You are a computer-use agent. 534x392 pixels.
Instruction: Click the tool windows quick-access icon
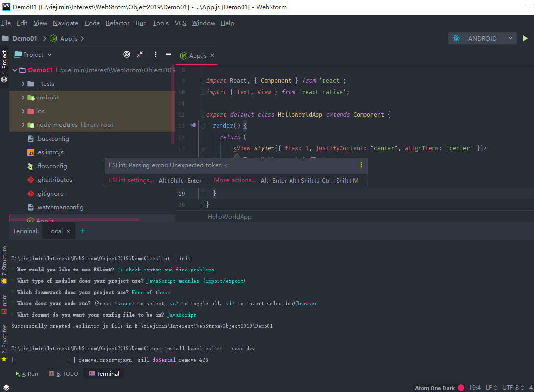(6, 388)
